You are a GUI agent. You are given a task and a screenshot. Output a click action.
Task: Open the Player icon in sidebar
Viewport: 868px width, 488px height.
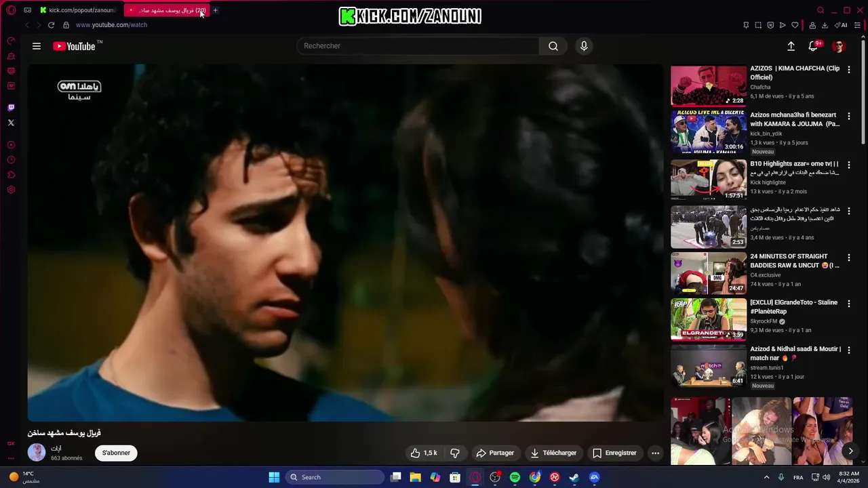(x=11, y=145)
